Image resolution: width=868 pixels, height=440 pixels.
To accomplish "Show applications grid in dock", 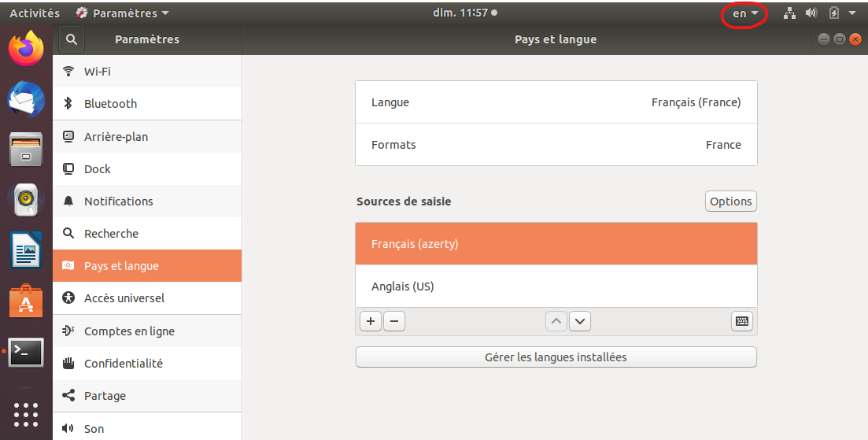I will click(x=26, y=414).
